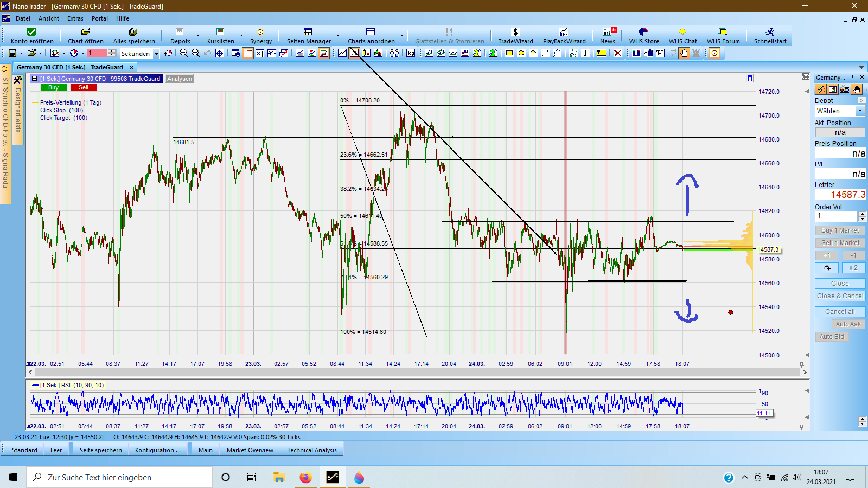Open the Sekunden time unit dropdown
The image size is (868, 488).
[156, 54]
